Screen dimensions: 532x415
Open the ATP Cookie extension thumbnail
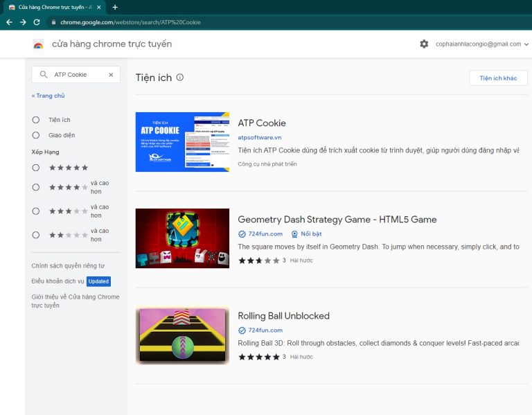(x=182, y=142)
